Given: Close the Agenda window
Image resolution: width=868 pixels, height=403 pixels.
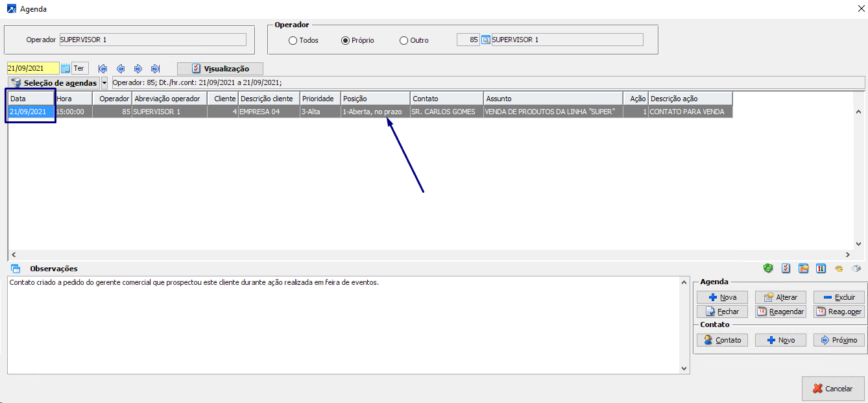Looking at the screenshot, I should [860, 9].
